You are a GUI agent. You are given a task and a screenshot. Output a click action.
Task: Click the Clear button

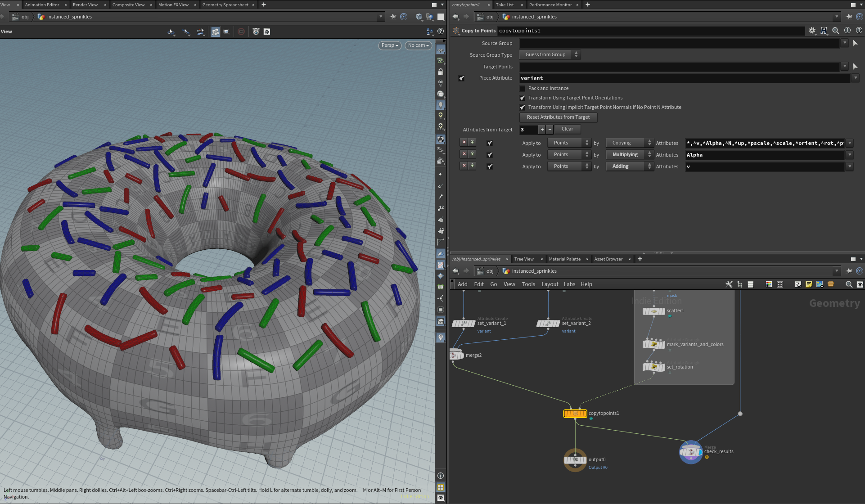pos(567,129)
